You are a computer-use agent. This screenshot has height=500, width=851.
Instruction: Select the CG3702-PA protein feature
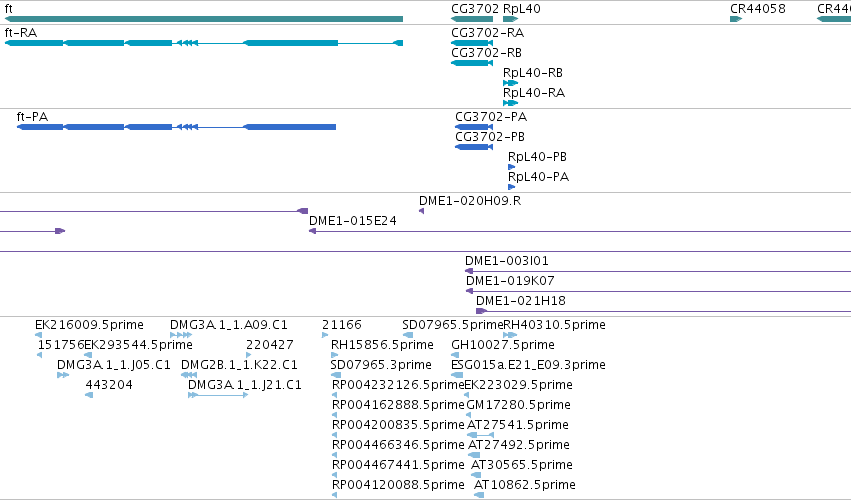click(474, 127)
